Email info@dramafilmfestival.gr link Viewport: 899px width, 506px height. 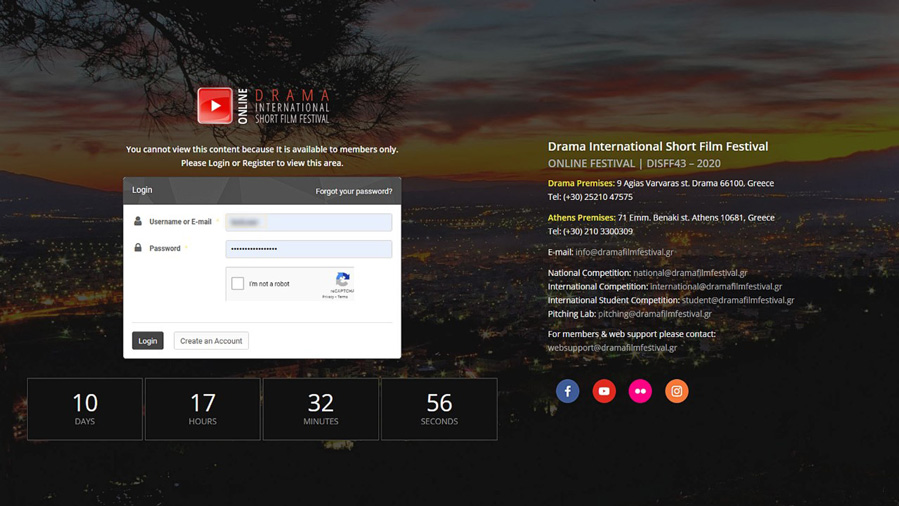click(x=624, y=252)
